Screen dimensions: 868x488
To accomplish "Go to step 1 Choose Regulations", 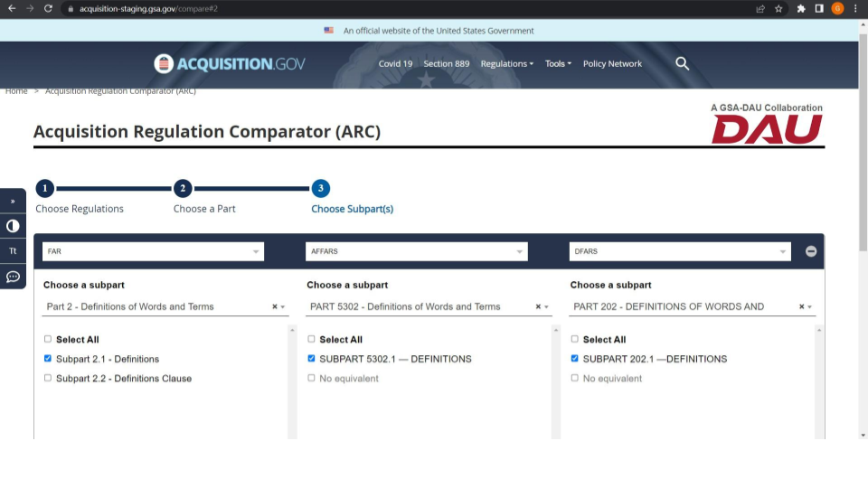I will (45, 189).
